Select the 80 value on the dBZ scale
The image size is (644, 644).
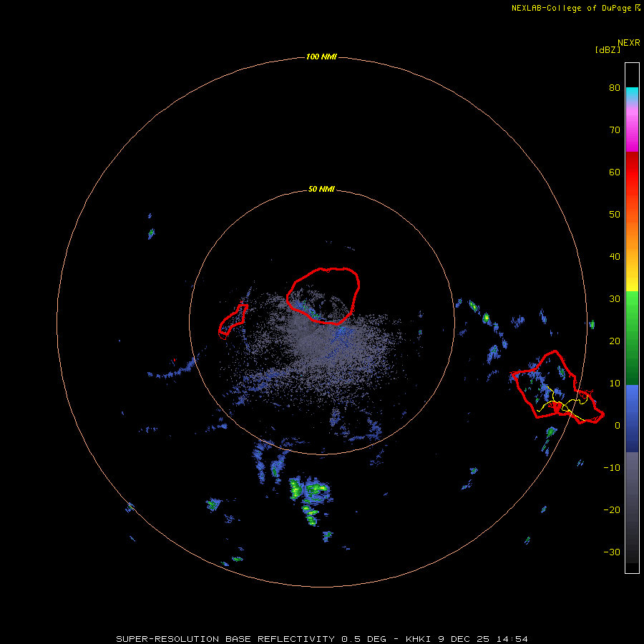[615, 87]
